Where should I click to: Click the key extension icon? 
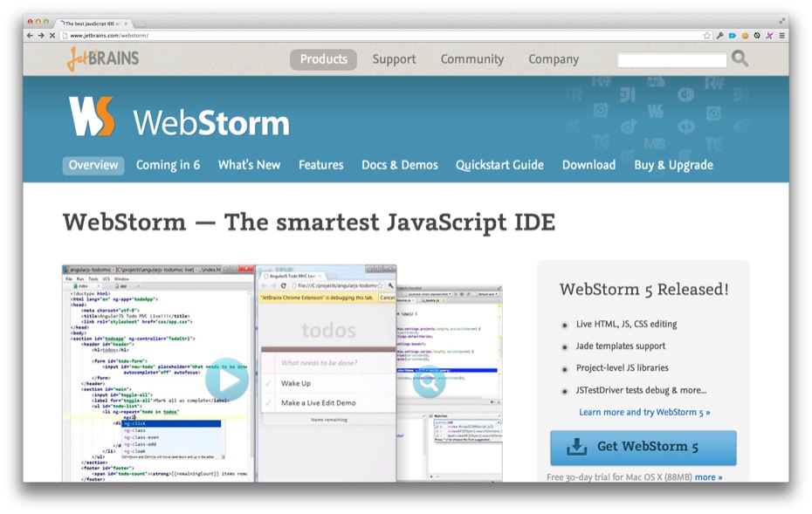point(719,36)
